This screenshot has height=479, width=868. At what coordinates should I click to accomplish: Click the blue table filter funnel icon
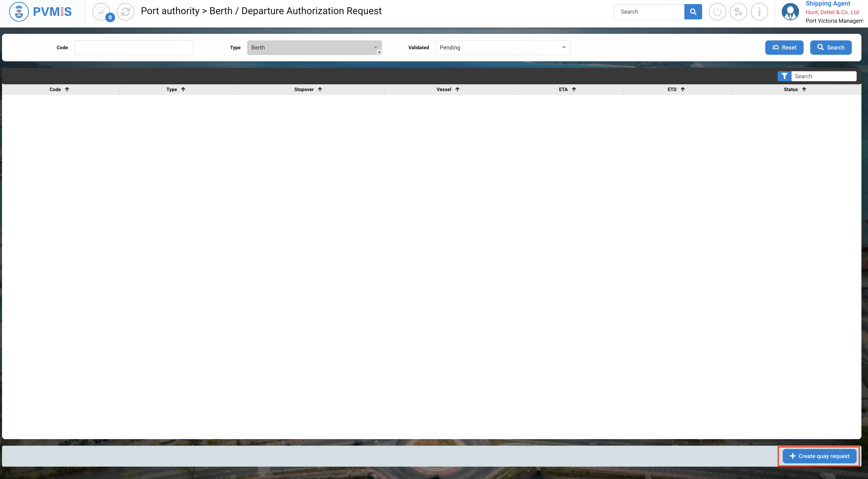pos(784,76)
